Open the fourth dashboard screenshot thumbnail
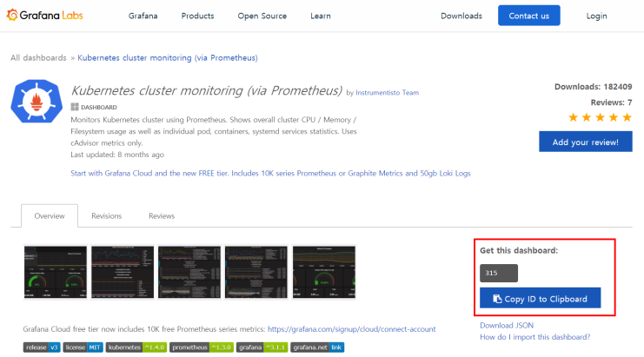644x357 pixels. (x=256, y=272)
